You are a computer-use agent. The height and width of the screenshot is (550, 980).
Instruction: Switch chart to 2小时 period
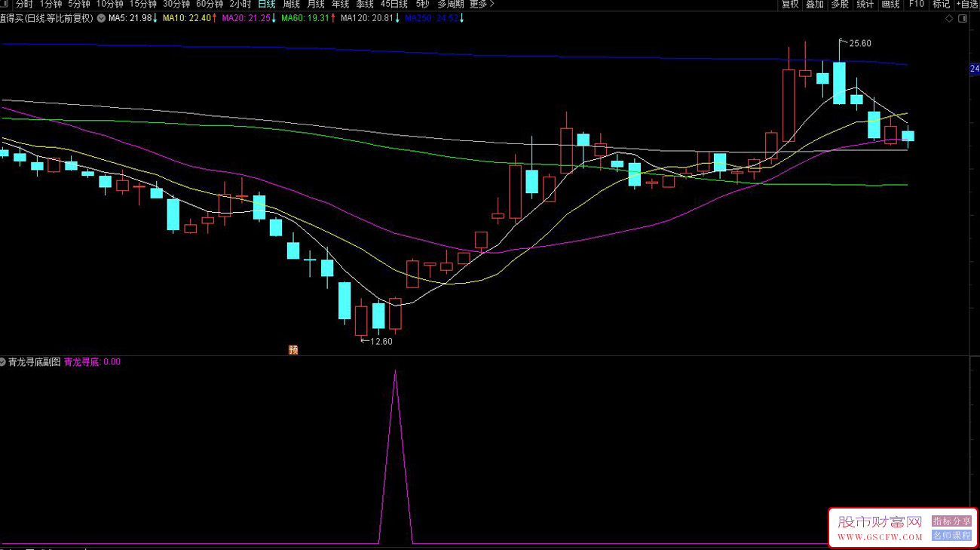(240, 4)
